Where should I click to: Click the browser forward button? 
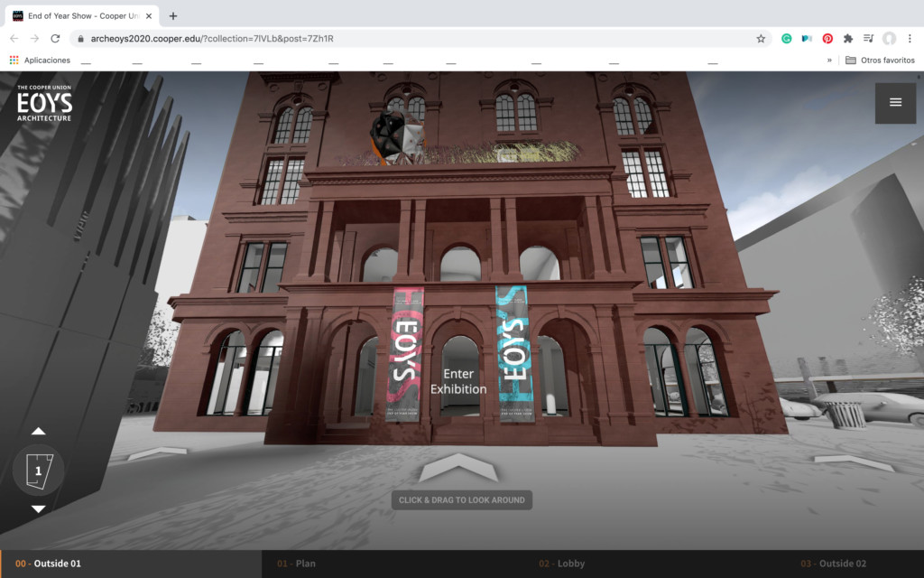[35, 38]
